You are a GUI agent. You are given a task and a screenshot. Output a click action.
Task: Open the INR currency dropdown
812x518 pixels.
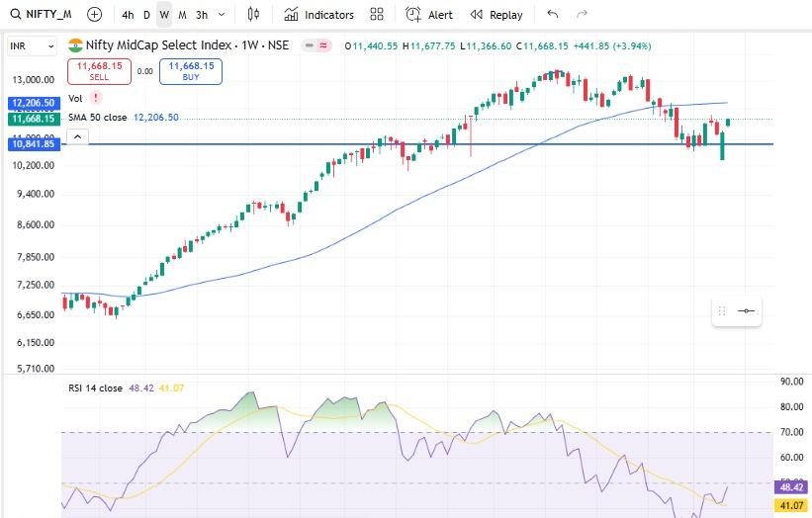point(32,46)
